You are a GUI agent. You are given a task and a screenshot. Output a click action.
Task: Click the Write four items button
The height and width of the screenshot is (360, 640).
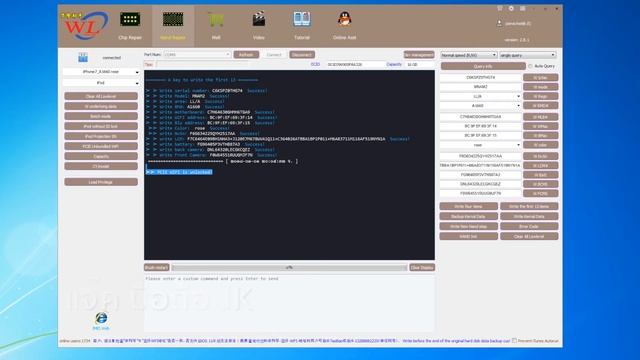click(469, 207)
